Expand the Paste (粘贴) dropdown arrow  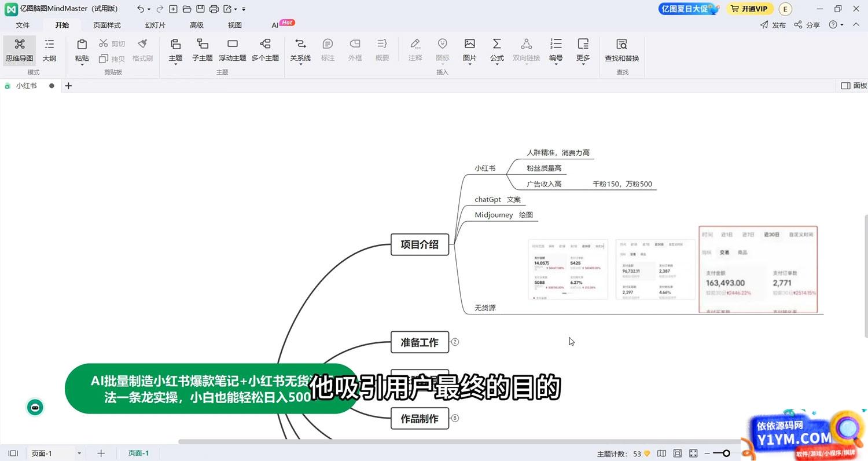coord(82,65)
